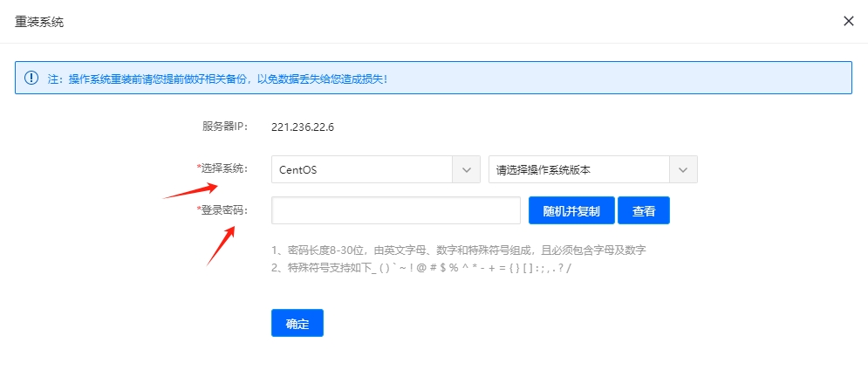
Task: Click the 登录密码 field label
Action: 223,210
